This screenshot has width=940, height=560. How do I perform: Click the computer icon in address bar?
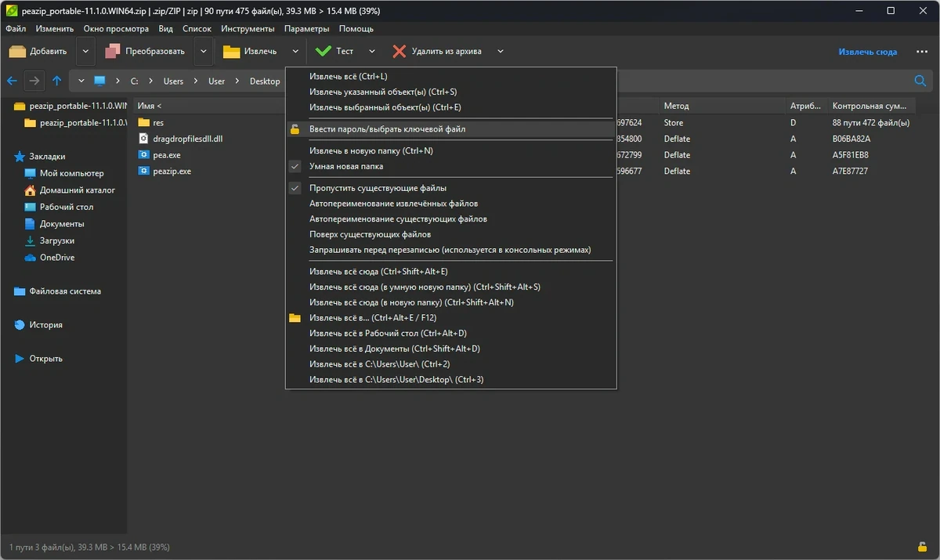pos(99,81)
